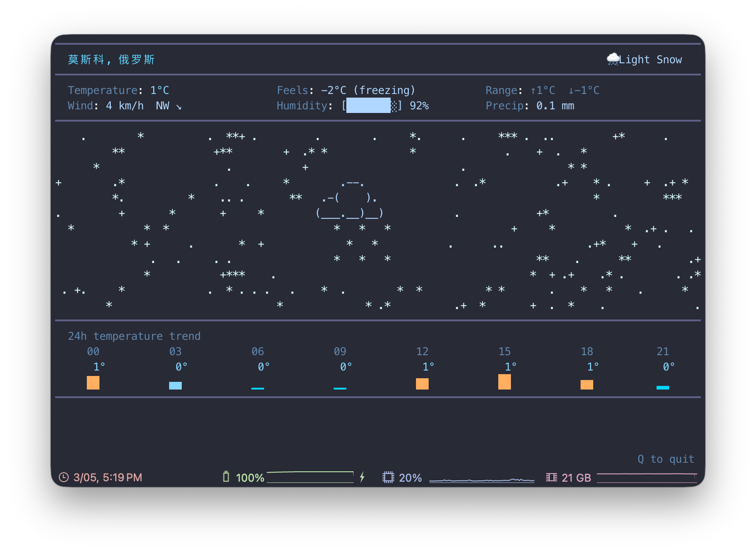Click the '21 GB' memory value
The width and height of the screenshot is (756, 554).
(576, 478)
